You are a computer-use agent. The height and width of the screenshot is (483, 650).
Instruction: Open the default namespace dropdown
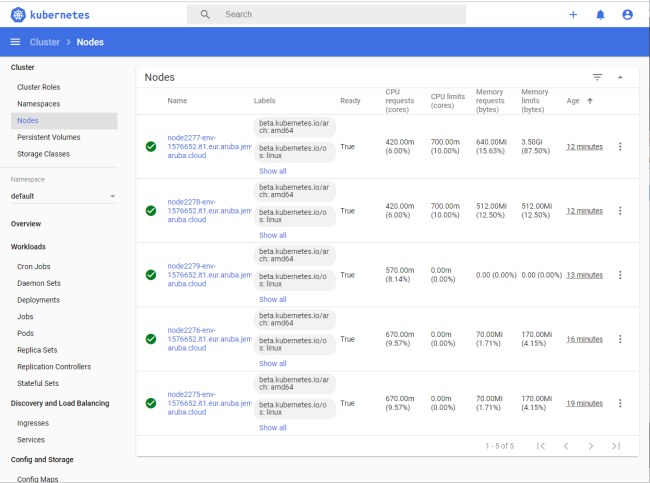point(63,196)
